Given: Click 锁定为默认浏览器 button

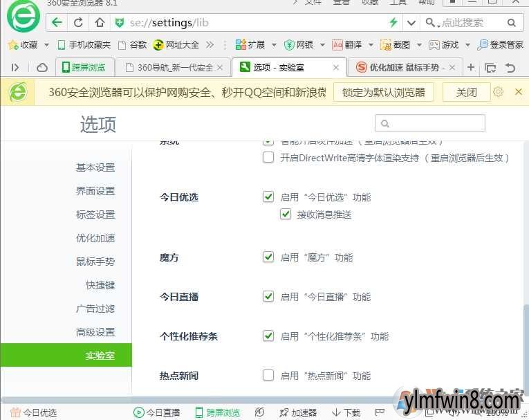Looking at the screenshot, I should coord(384,92).
